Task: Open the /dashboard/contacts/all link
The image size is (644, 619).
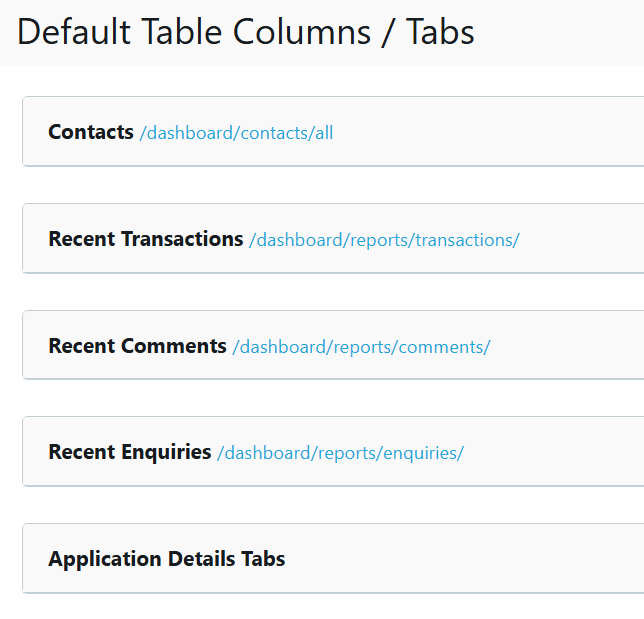Action: [236, 133]
